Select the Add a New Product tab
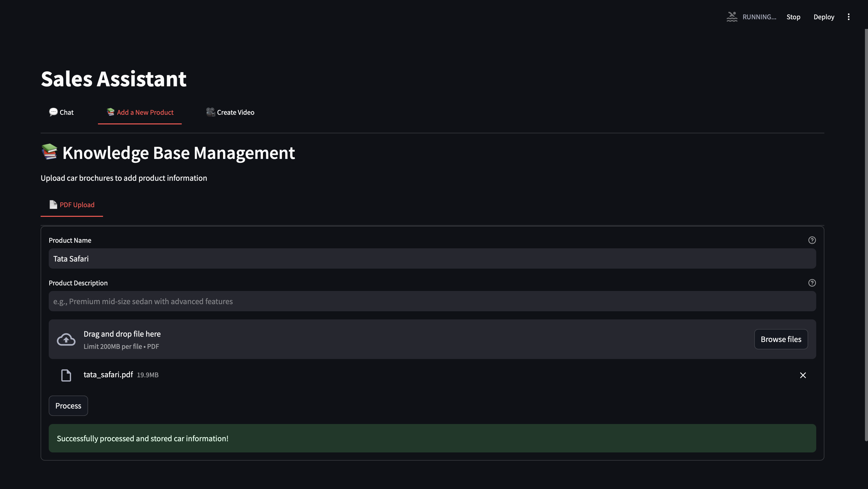This screenshot has width=868, height=489. pos(140,112)
